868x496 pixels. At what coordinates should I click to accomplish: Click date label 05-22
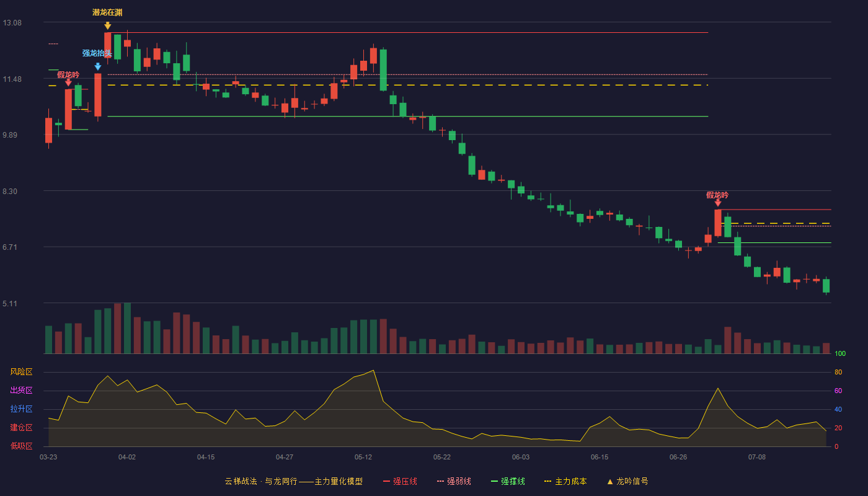pyautogui.click(x=442, y=457)
